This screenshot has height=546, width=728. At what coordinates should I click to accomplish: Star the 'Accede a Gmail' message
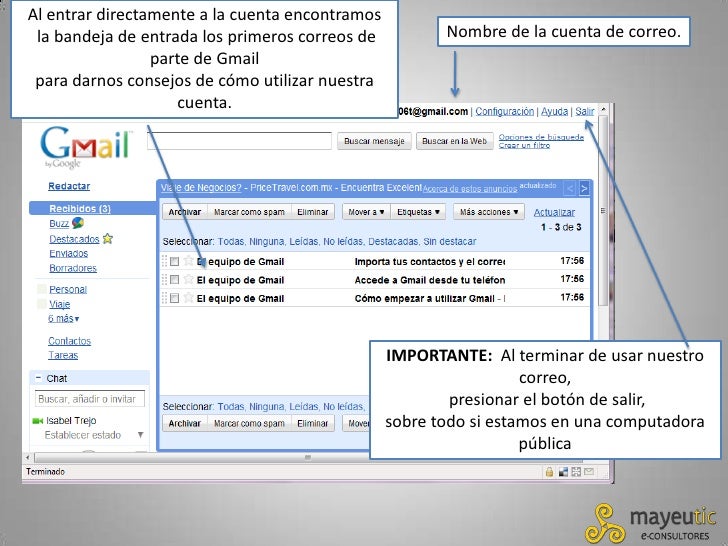pos(188,279)
